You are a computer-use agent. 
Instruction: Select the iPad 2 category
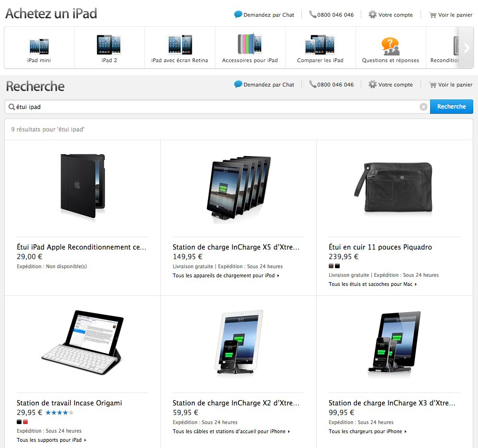coord(110,47)
